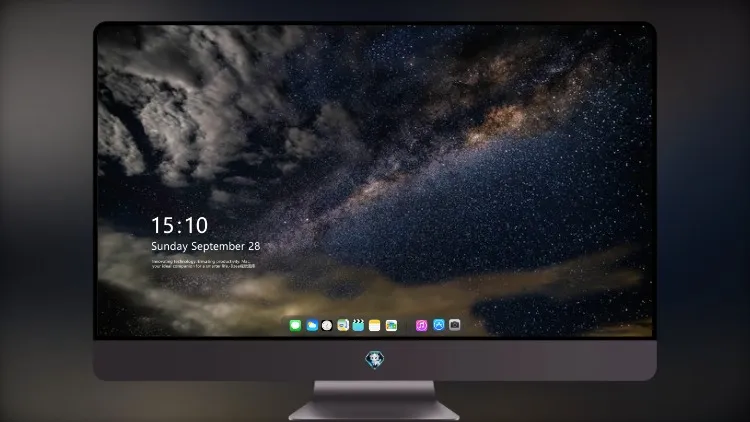Open the Photos gallery app icon
The image size is (750, 422).
point(391,325)
